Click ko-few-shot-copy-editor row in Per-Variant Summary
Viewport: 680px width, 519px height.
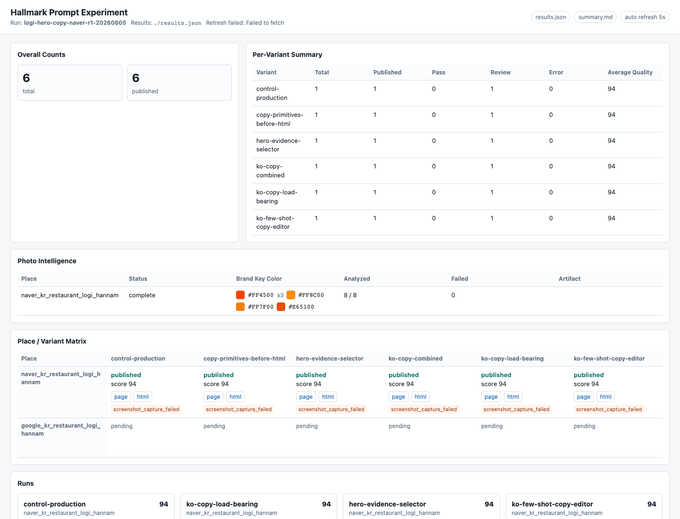458,222
